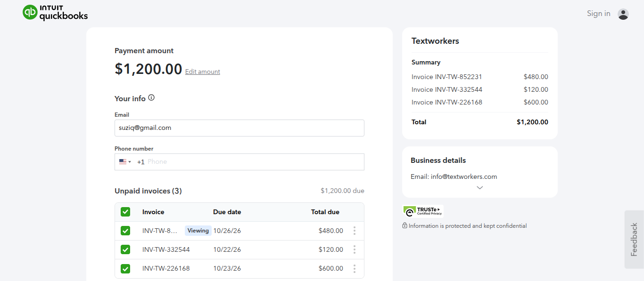
Task: Open the country code flag dropdown
Action: pyautogui.click(x=125, y=162)
